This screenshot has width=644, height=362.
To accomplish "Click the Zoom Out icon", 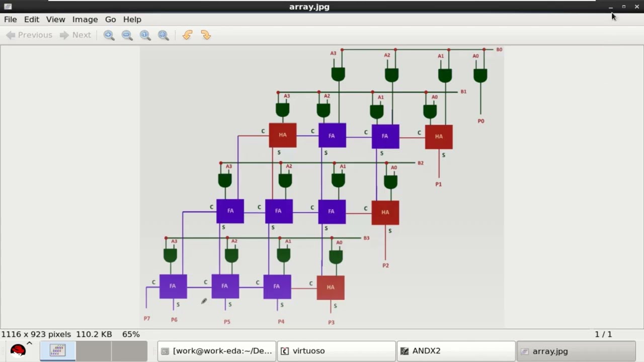I will pos(127,35).
